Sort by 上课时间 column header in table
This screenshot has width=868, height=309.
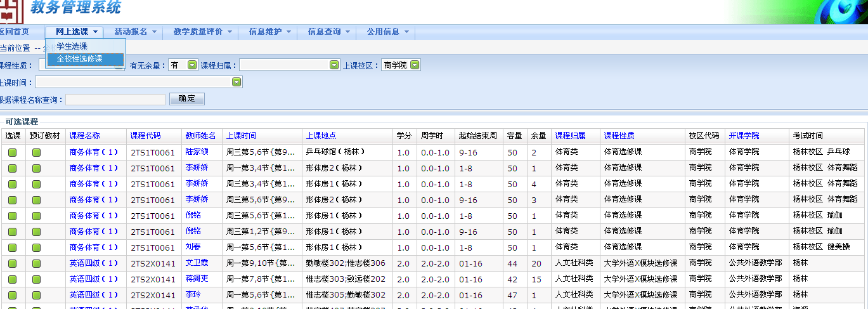click(242, 136)
